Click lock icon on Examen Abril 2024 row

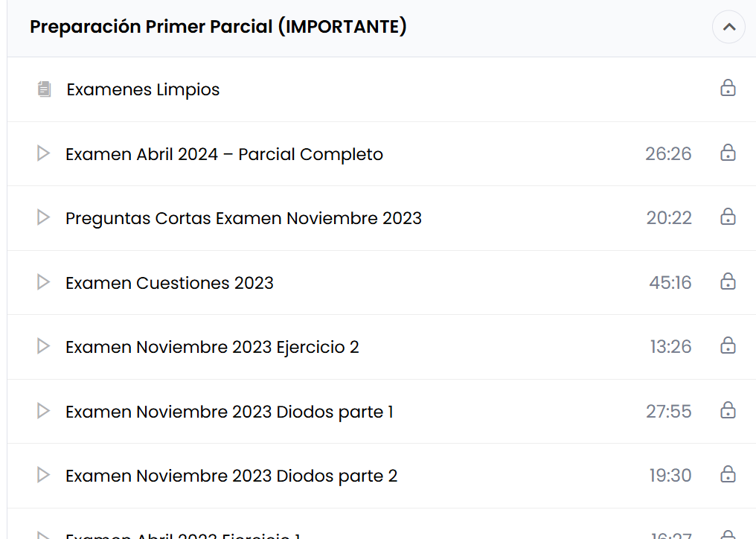[x=728, y=153]
